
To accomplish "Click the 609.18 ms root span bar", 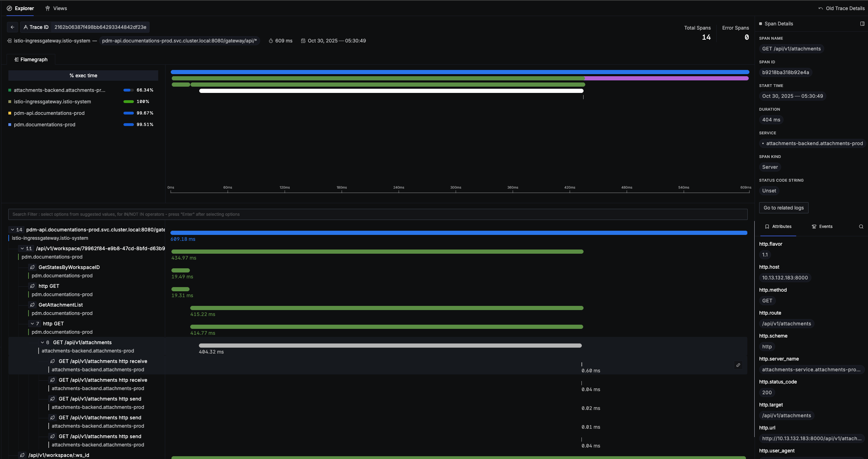I will point(459,233).
